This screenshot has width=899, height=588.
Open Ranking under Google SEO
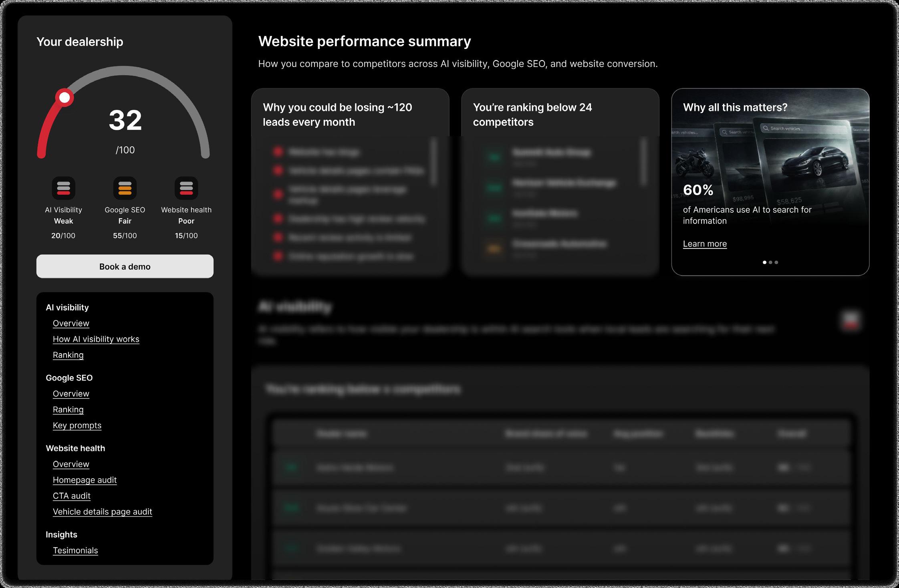click(68, 409)
